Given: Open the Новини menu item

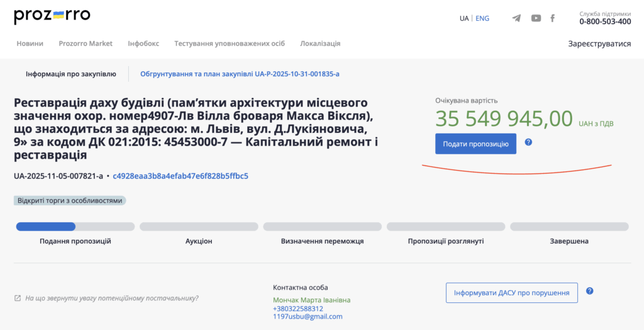Looking at the screenshot, I should (30, 43).
